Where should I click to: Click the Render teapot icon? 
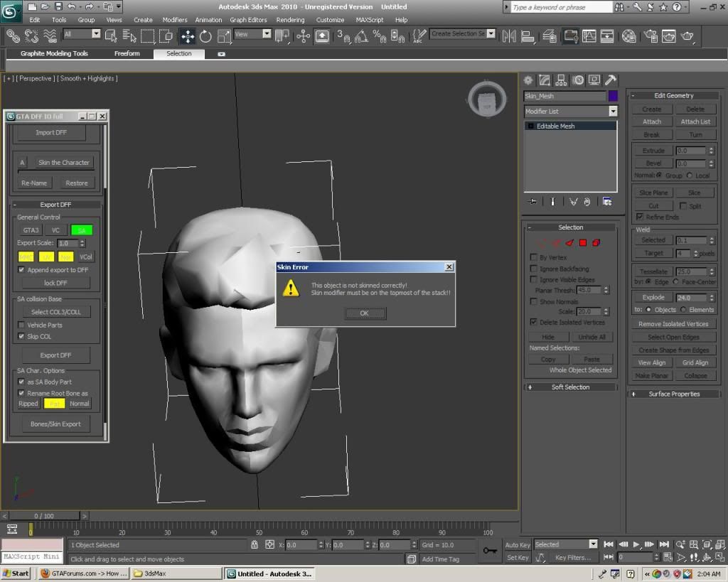[x=687, y=36]
